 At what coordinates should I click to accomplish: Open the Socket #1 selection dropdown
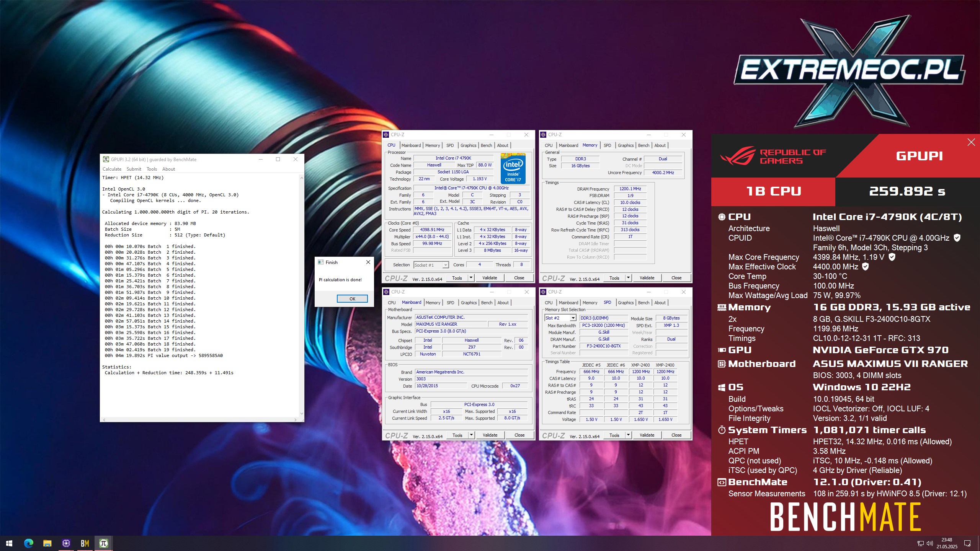pyautogui.click(x=431, y=265)
